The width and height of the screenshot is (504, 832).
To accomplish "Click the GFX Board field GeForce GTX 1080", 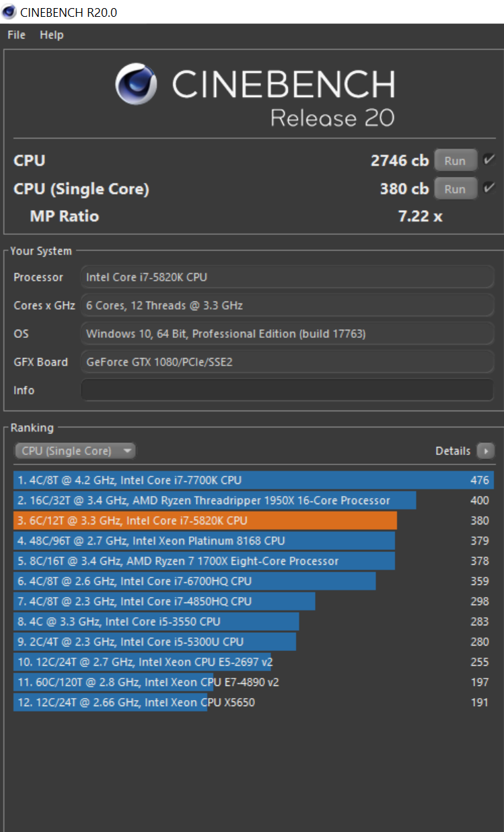I will 287,362.
